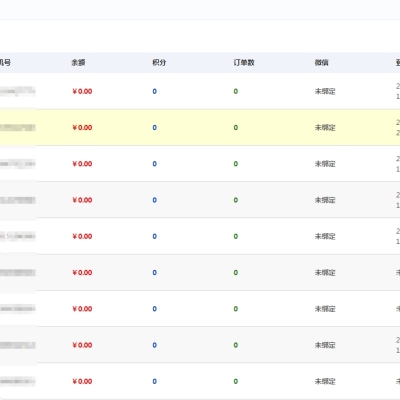Open the blue 0 points value in the highlighted row

pos(155,128)
